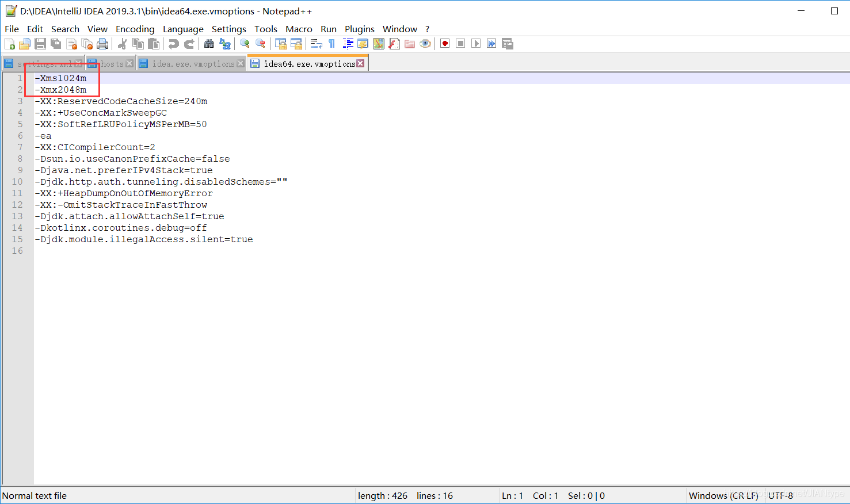Redo the last undone action
The height and width of the screenshot is (504, 850).
pyautogui.click(x=189, y=44)
